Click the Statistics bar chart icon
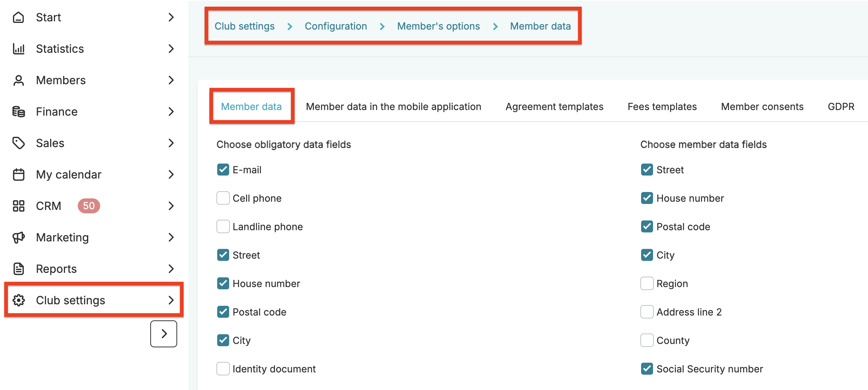Image resolution: width=868 pixels, height=390 pixels. (x=18, y=49)
